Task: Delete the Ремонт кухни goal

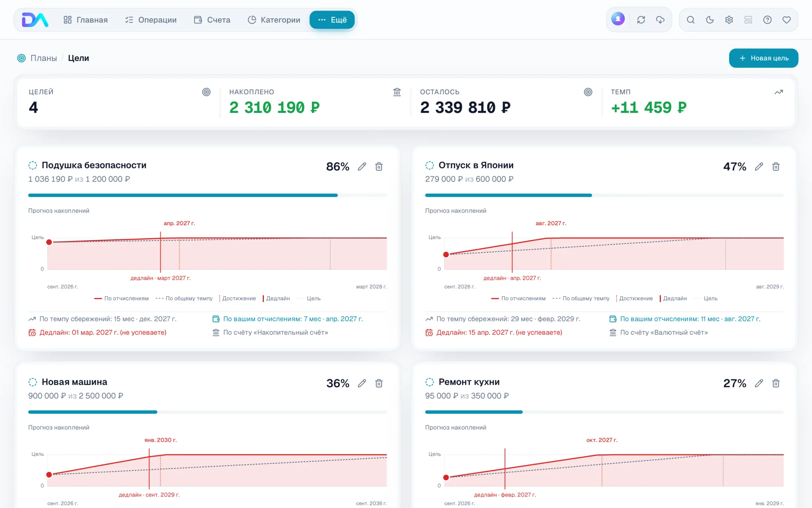Action: (776, 383)
